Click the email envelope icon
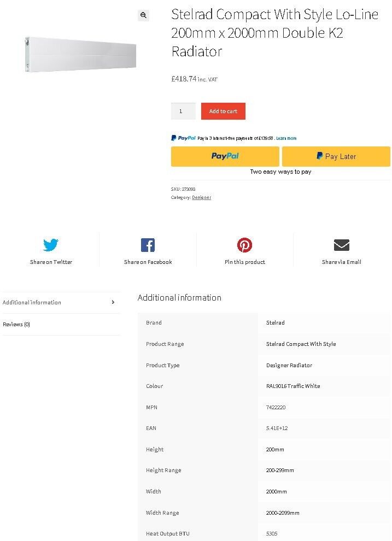392x541 pixels. coord(342,245)
